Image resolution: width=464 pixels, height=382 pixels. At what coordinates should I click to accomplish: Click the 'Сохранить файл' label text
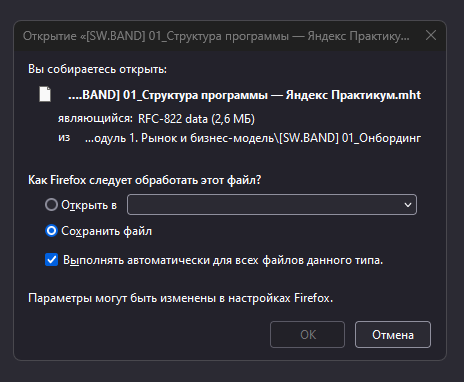click(106, 231)
